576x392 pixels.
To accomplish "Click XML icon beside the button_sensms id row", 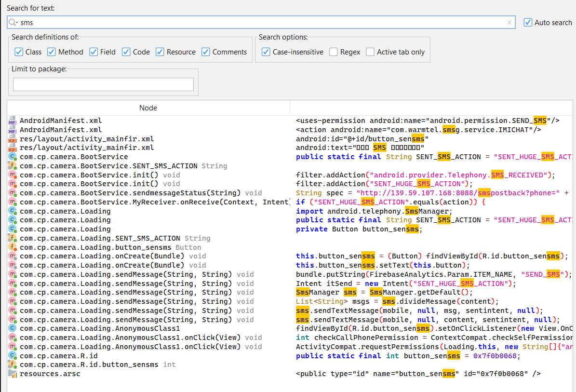I will 12,139.
